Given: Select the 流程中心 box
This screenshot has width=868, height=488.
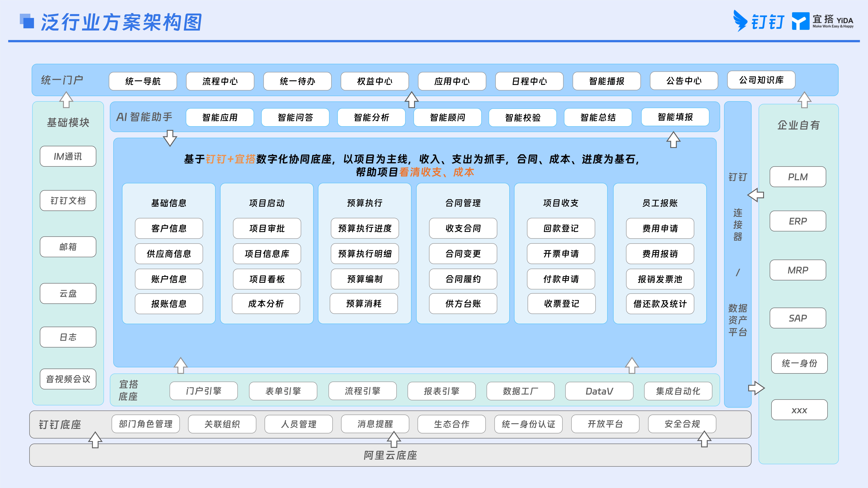Looking at the screenshot, I should click(x=220, y=81).
